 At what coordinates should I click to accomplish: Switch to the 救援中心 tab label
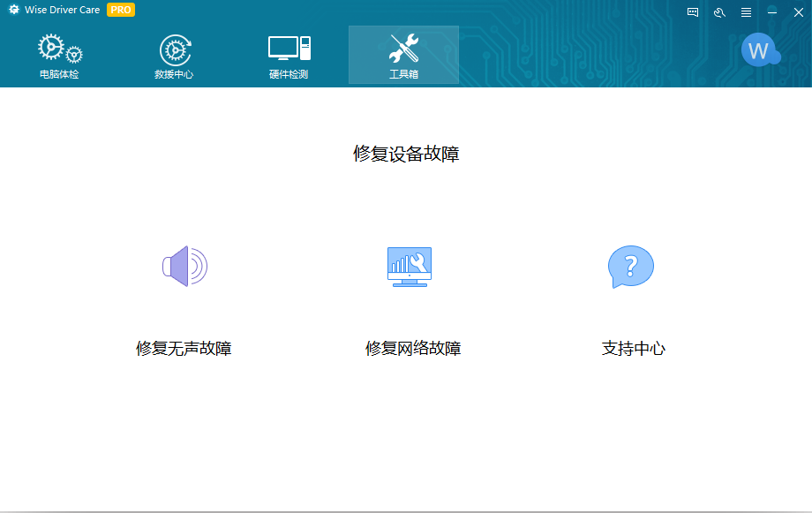[x=174, y=74]
